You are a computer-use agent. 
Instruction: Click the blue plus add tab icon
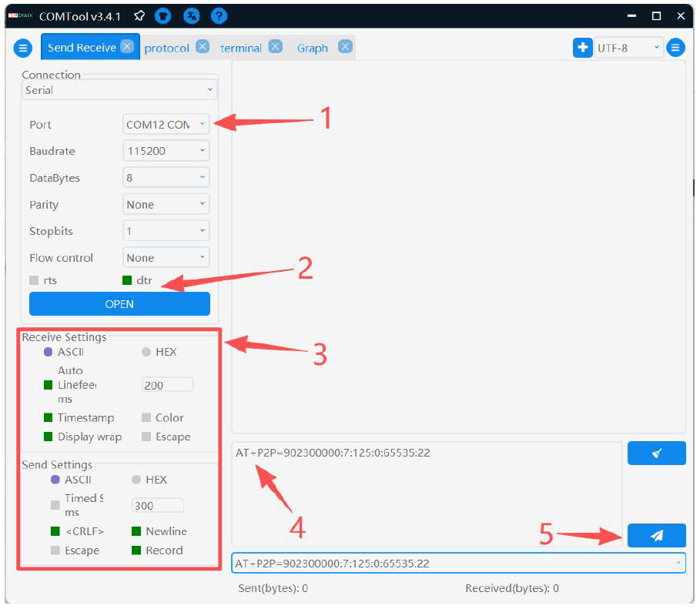[x=582, y=48]
